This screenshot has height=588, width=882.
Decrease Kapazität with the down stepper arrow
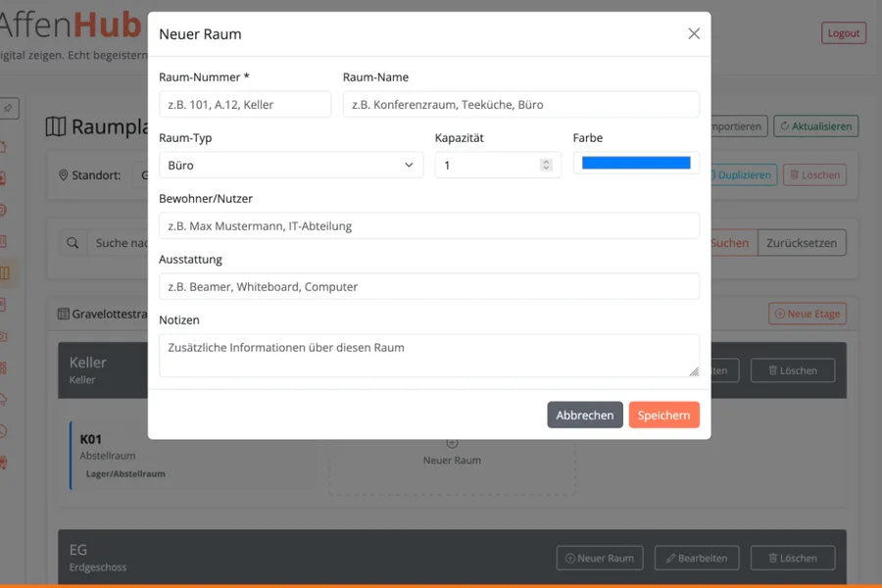click(546, 170)
